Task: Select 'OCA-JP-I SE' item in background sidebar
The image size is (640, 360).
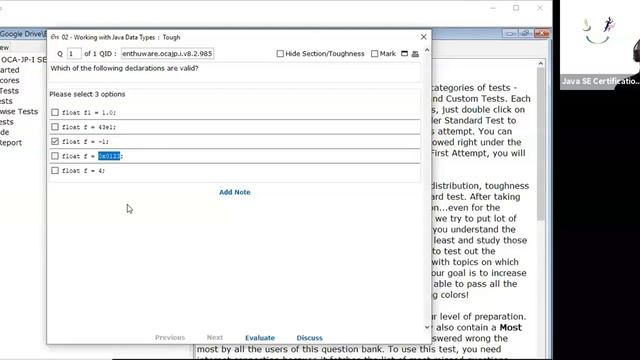Action: [23, 60]
